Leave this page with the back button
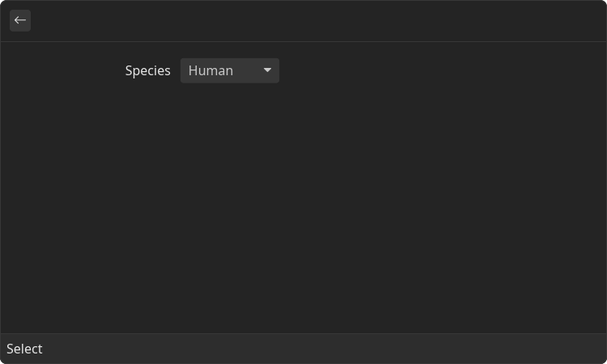Screen dimensions: 607x364 (20, 20)
